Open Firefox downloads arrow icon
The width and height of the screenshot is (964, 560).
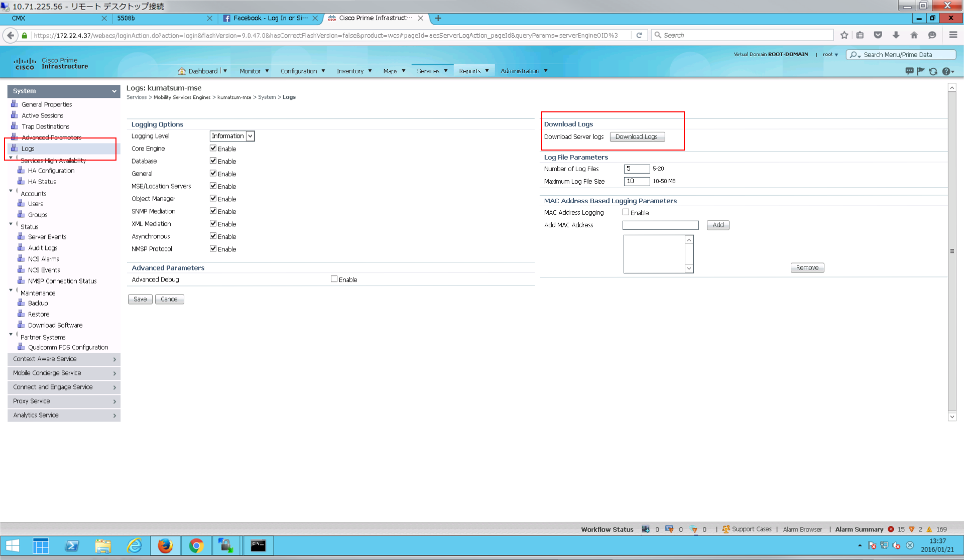coord(896,35)
